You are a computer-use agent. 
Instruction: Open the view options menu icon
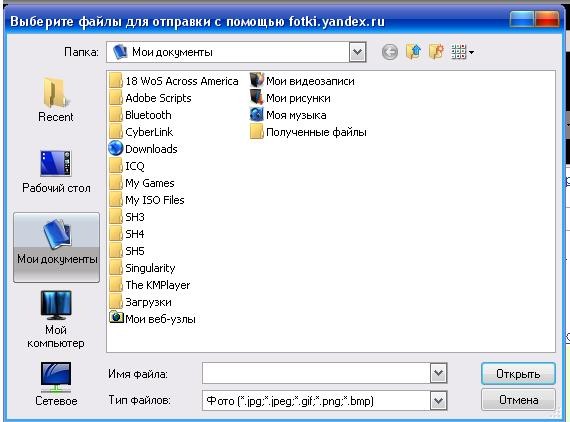(x=462, y=52)
